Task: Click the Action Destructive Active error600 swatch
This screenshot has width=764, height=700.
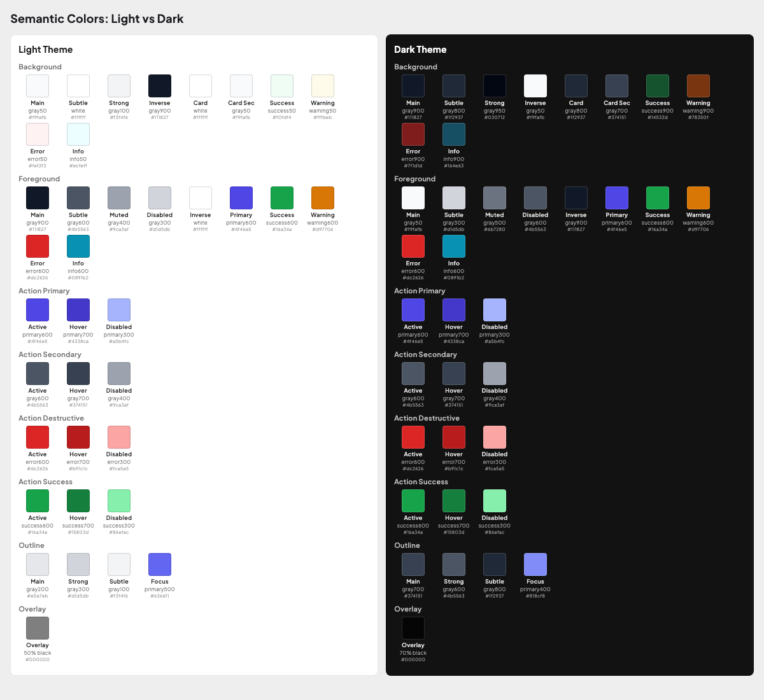Action: pos(37,437)
